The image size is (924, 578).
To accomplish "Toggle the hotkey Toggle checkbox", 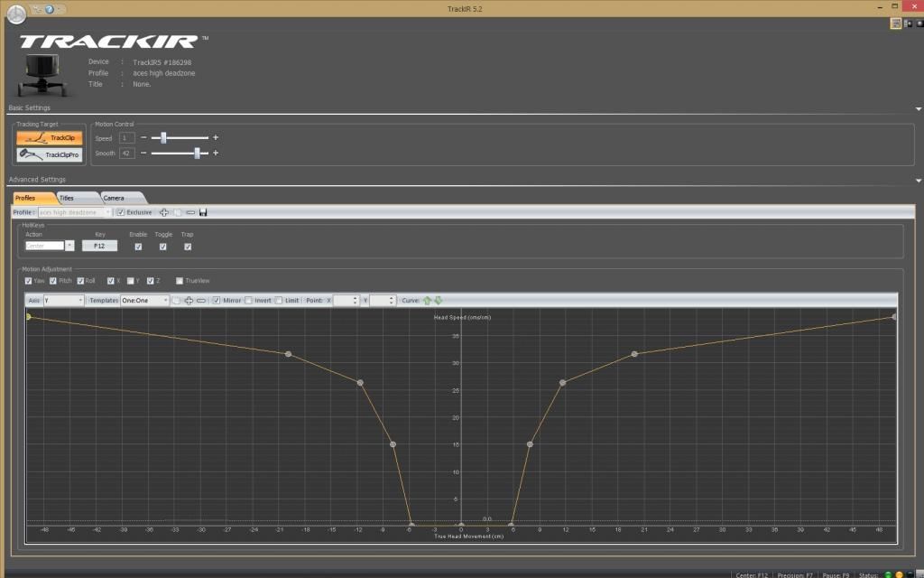I will point(163,247).
